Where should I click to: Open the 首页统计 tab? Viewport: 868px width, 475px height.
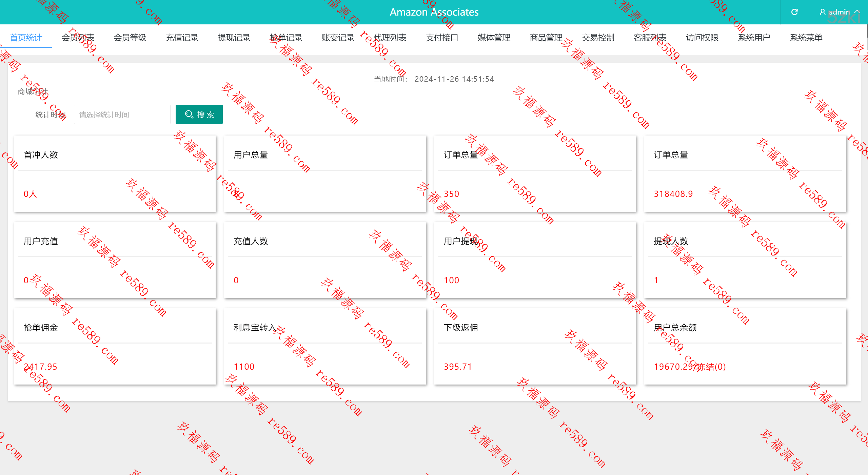(26, 38)
